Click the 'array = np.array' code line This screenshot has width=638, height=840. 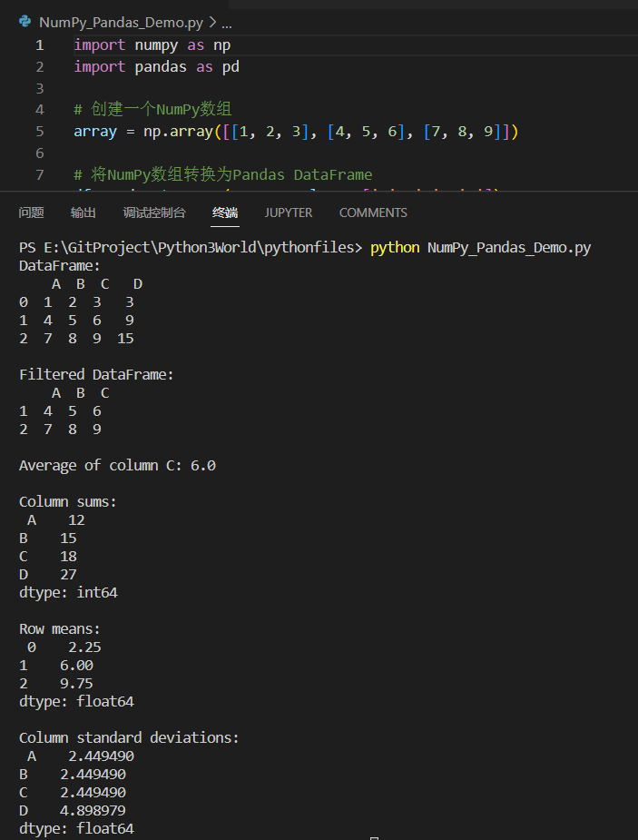tap(296, 132)
